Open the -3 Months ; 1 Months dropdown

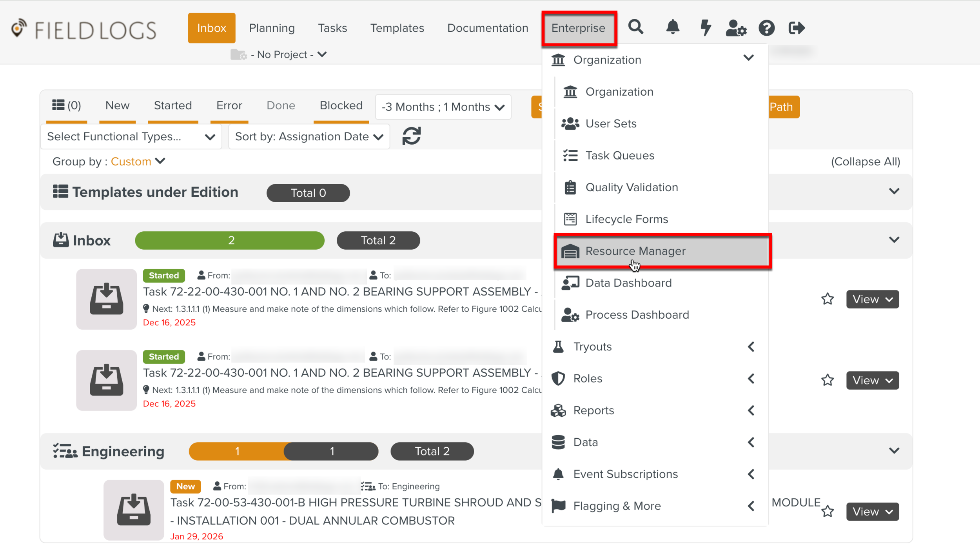point(443,107)
